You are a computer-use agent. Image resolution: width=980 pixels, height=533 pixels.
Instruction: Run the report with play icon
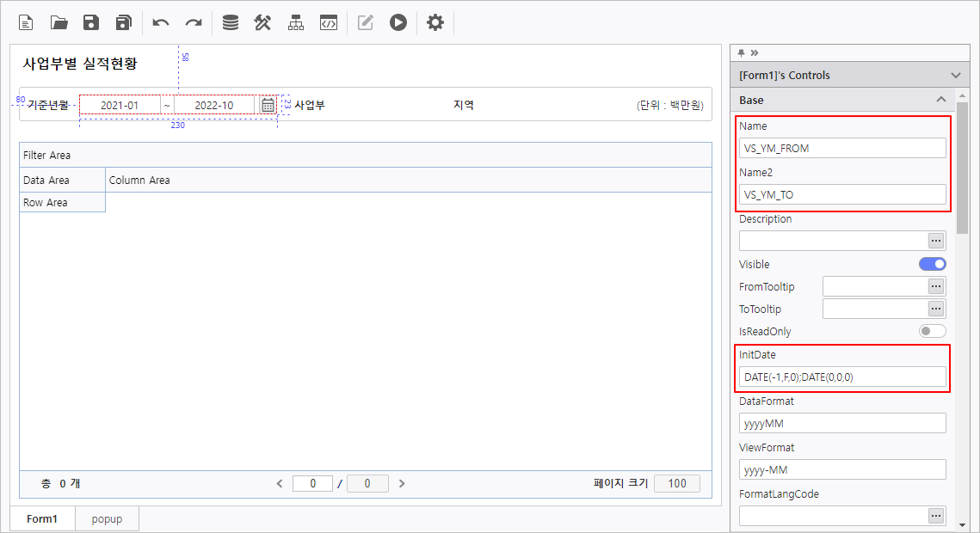coord(398,23)
